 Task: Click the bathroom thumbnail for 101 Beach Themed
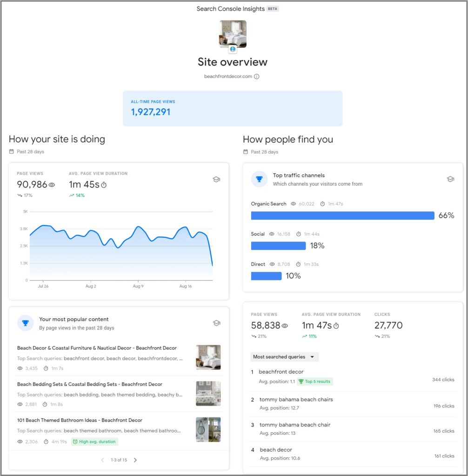[208, 430]
